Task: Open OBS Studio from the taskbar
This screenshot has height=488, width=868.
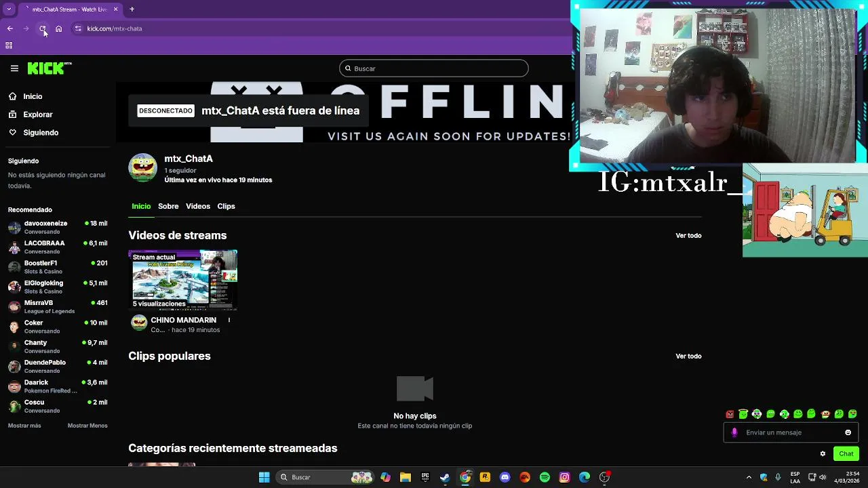Action: point(604,477)
